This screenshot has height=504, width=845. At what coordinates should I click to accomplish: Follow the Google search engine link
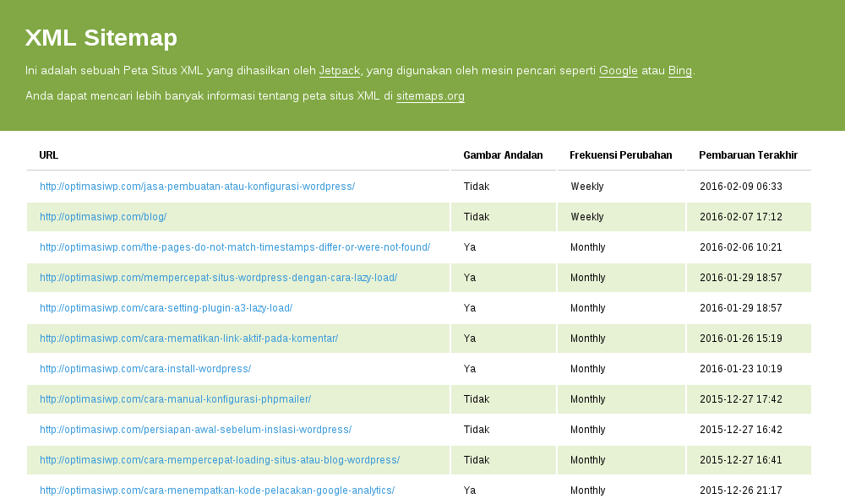click(619, 71)
